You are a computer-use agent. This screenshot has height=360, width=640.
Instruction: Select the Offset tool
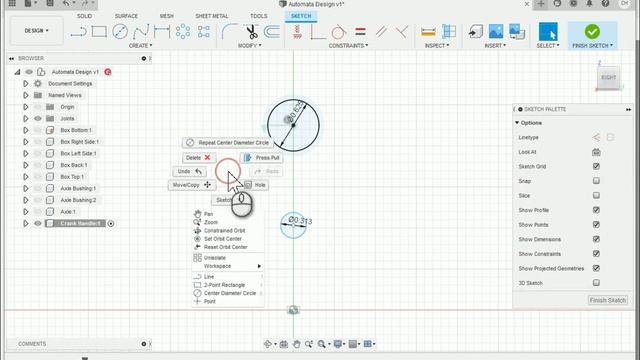(272, 31)
